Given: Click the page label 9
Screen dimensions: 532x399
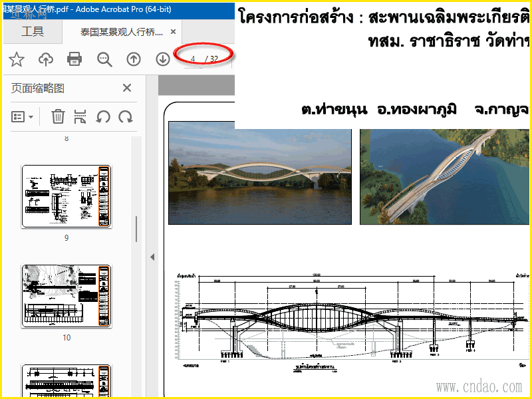Looking at the screenshot, I should [x=66, y=238].
